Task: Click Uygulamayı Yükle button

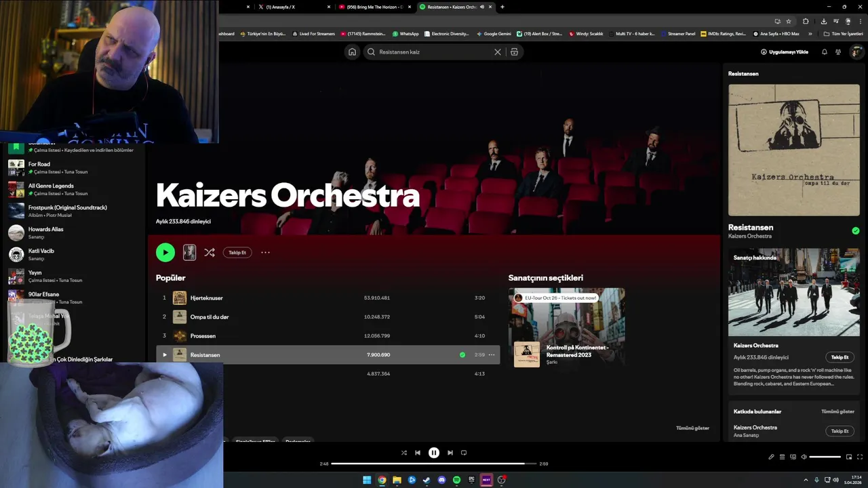Action: point(785,52)
